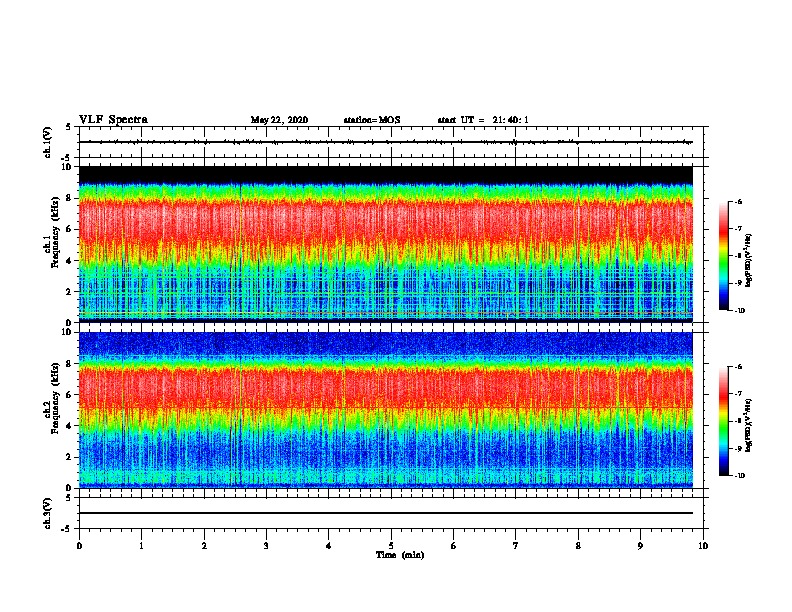Click the "2" kHz tick on ch.2 frequency axis
The height and width of the screenshot is (612, 792).
click(69, 457)
